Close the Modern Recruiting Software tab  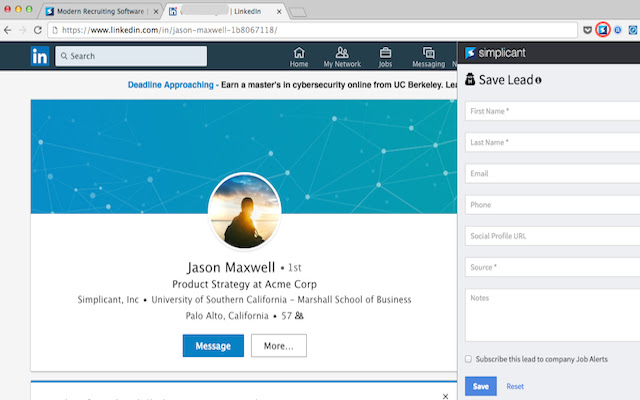click(156, 11)
